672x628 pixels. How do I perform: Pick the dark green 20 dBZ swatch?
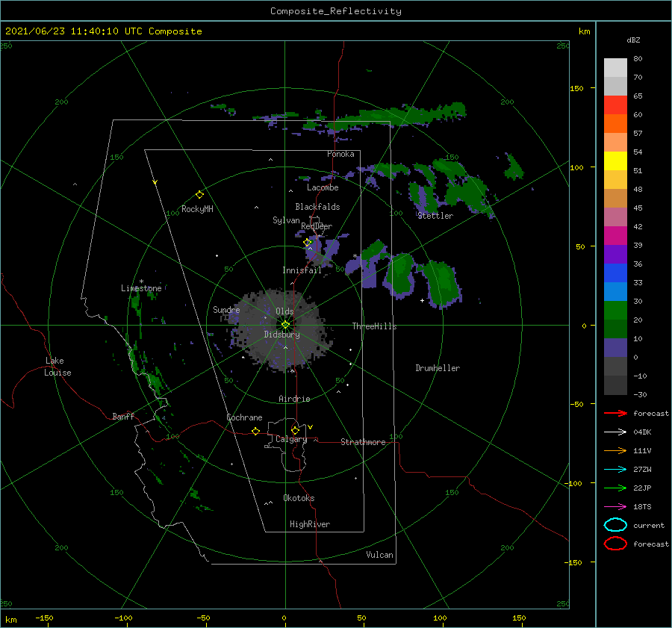[x=615, y=329]
